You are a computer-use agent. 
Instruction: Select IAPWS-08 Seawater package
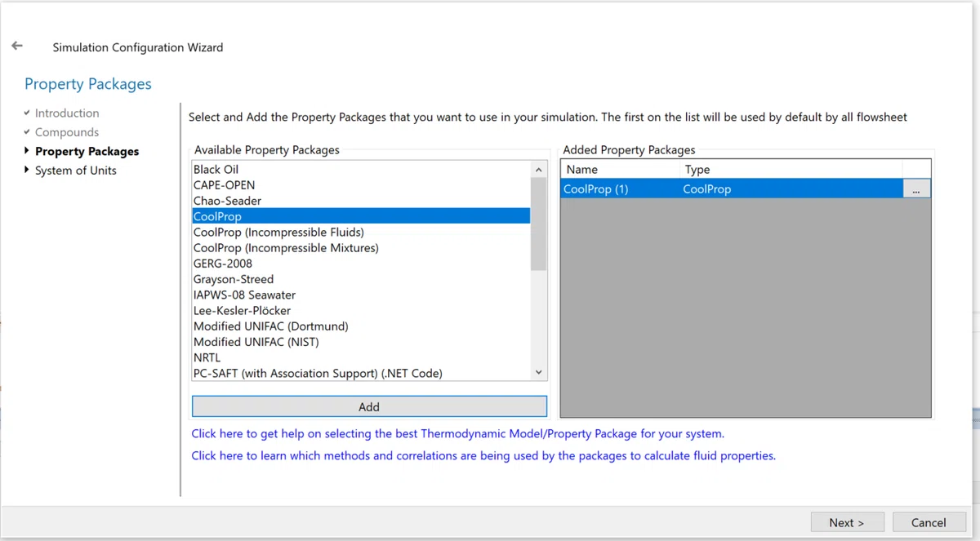tap(361, 295)
